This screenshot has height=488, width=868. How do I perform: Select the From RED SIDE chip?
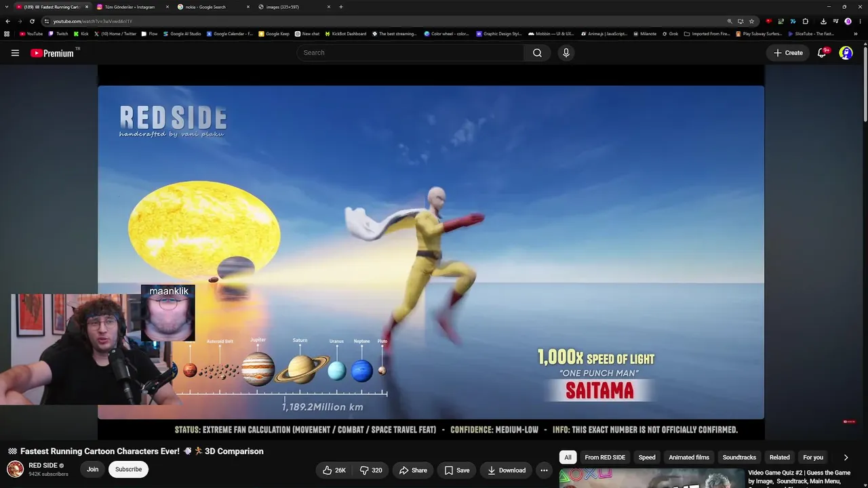coord(605,457)
